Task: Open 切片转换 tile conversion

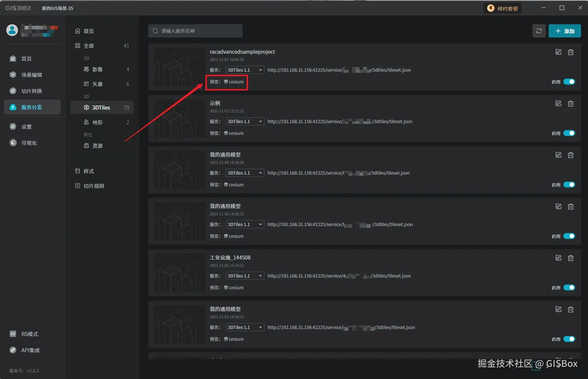Action: click(x=32, y=91)
